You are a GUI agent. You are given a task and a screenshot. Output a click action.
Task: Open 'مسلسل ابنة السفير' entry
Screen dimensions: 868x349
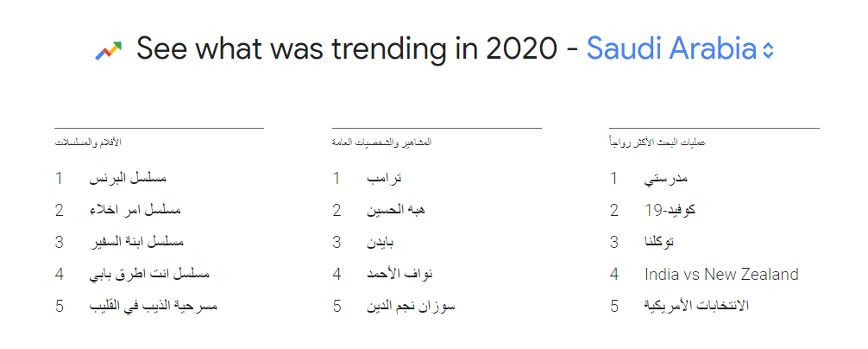pyautogui.click(x=137, y=242)
